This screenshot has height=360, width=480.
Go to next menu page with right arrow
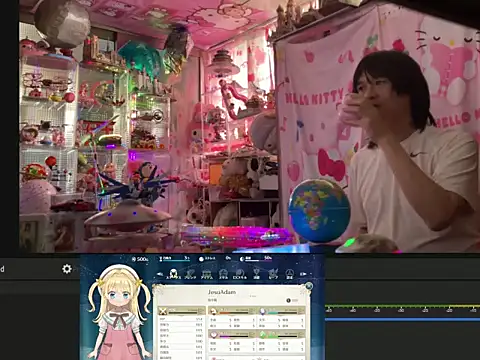[x=303, y=274]
